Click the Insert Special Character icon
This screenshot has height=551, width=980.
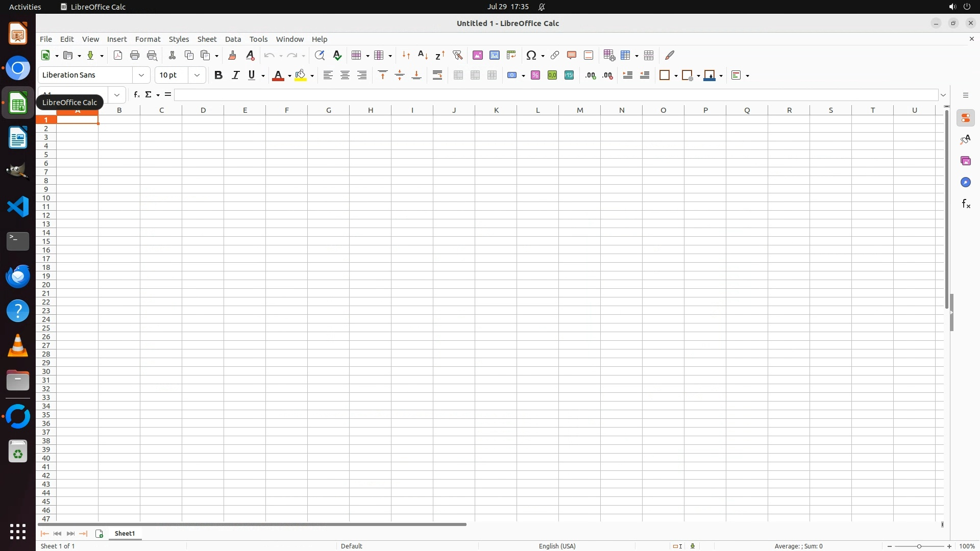(x=531, y=55)
